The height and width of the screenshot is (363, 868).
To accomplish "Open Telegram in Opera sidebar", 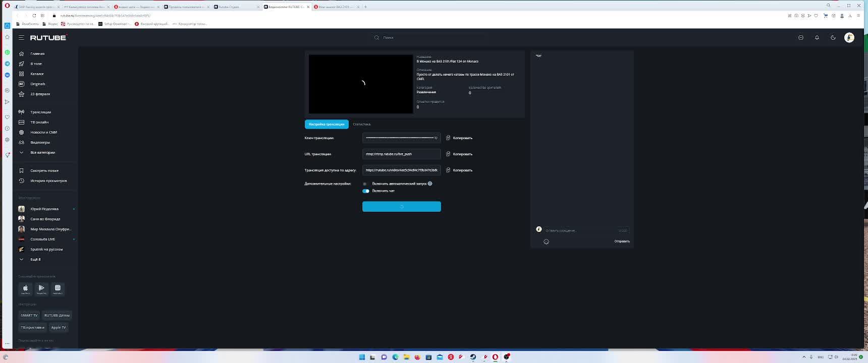I will pyautogui.click(x=7, y=64).
